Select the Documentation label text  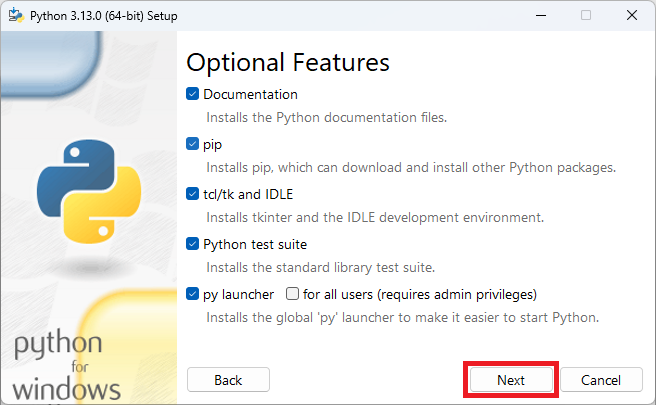tap(250, 95)
